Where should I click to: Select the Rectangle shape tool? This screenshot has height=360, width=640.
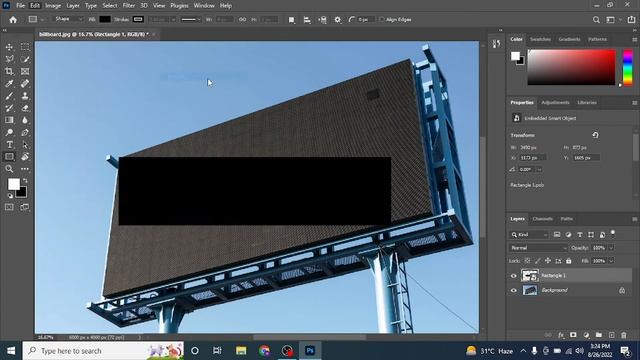coord(9,157)
